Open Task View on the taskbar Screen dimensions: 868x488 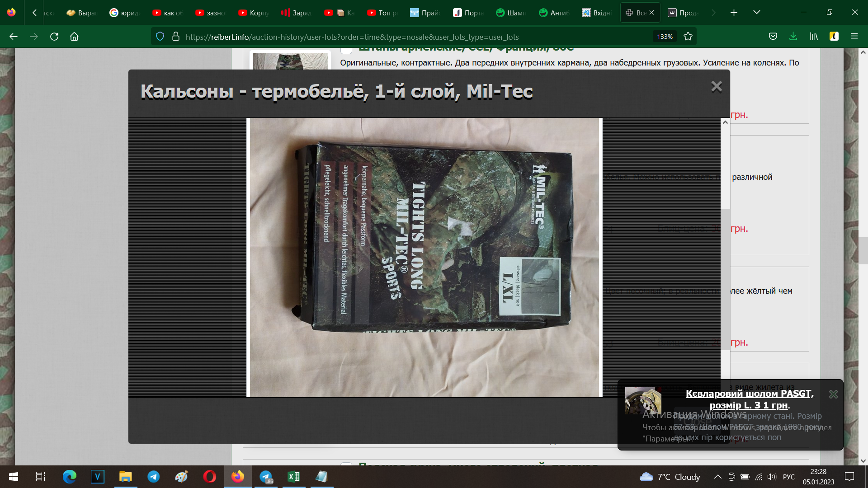pos(41,477)
